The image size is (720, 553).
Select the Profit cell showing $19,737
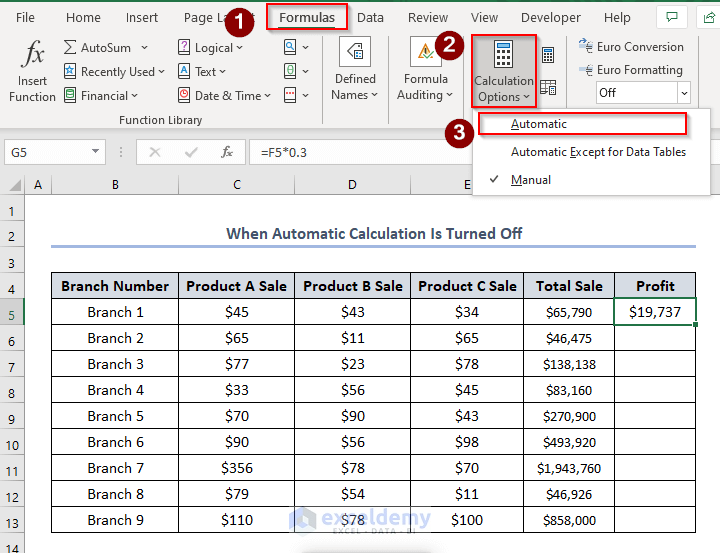[x=655, y=312]
